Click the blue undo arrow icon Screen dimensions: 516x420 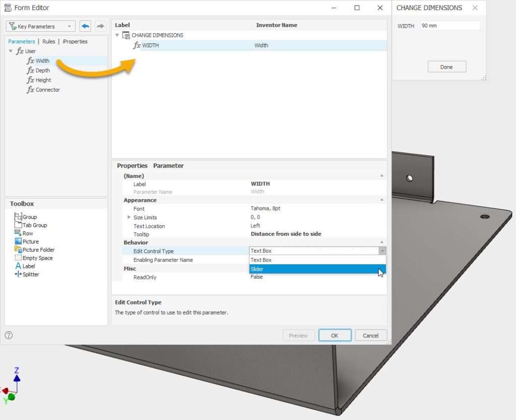(x=85, y=26)
